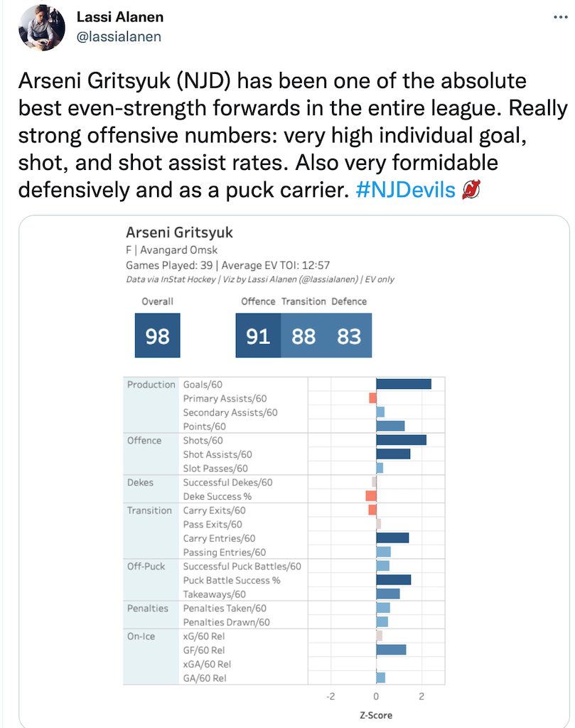Viewport: 575px width, 728px height.
Task: Click the Off-Puck category header cell
Action: pos(151,580)
